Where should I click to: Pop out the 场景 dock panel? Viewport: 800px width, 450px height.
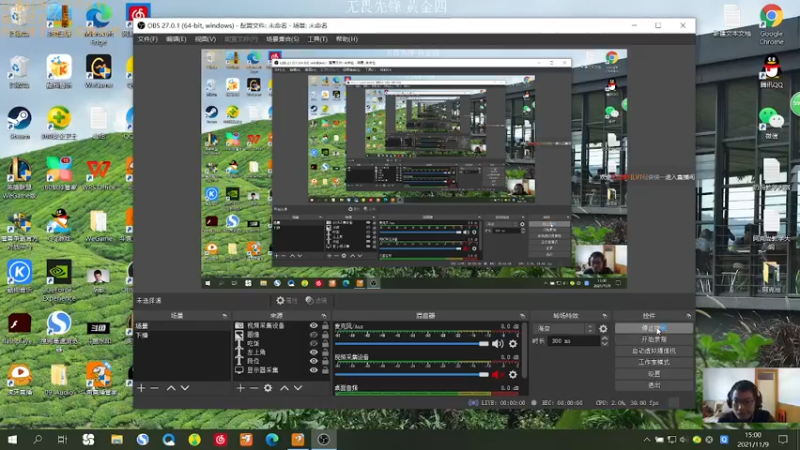tap(224, 316)
